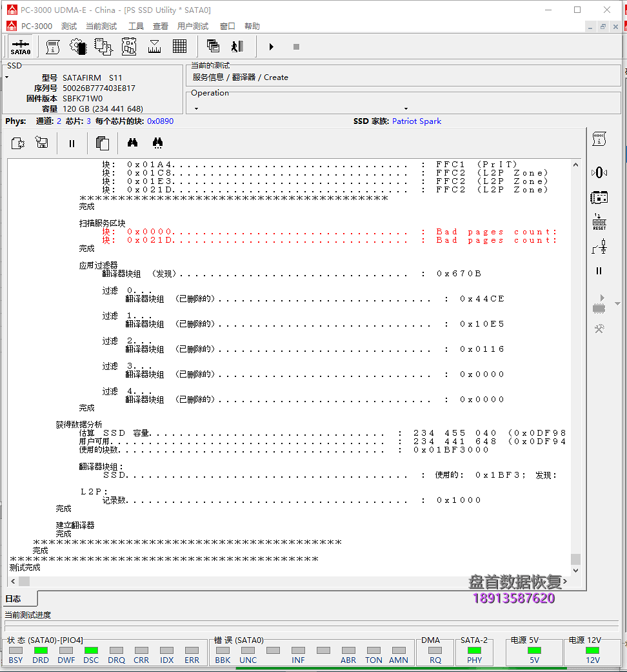
Task: Click the greyed chip play sidebar icon
Action: coord(599,304)
